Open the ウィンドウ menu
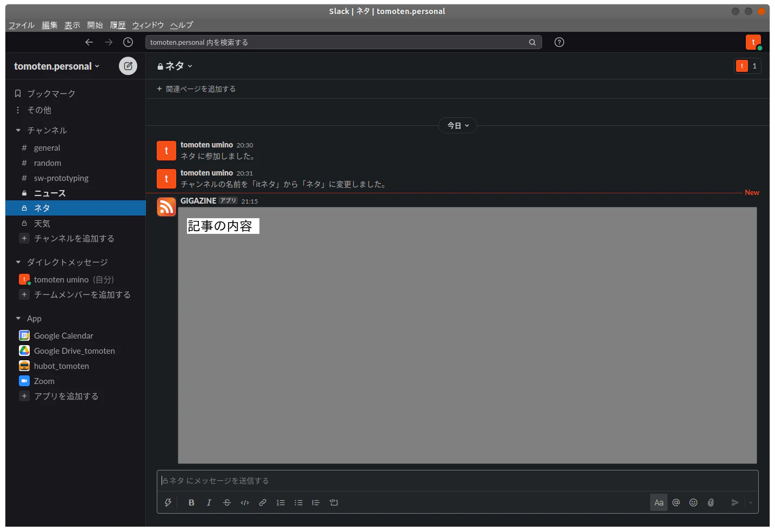The width and height of the screenshot is (775, 532). [148, 25]
